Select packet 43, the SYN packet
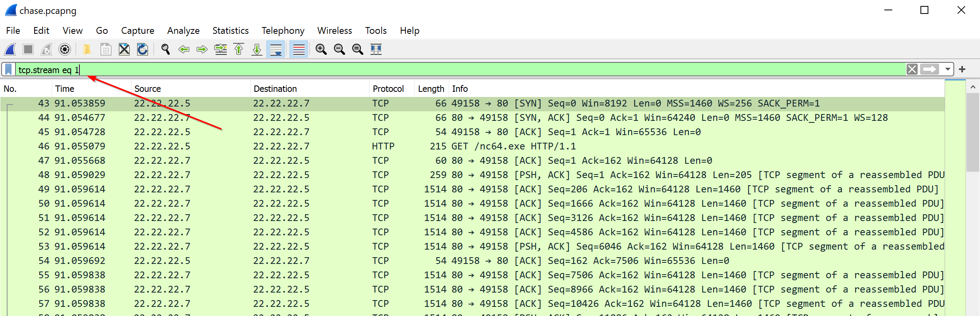The height and width of the screenshot is (316, 980). pyautogui.click(x=473, y=103)
